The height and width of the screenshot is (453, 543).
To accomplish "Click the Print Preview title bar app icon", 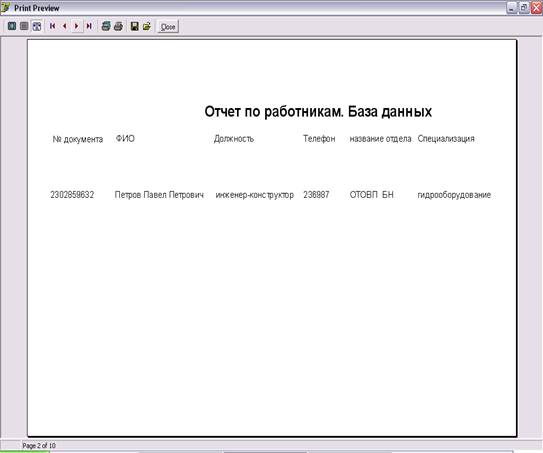I will [x=6, y=7].
